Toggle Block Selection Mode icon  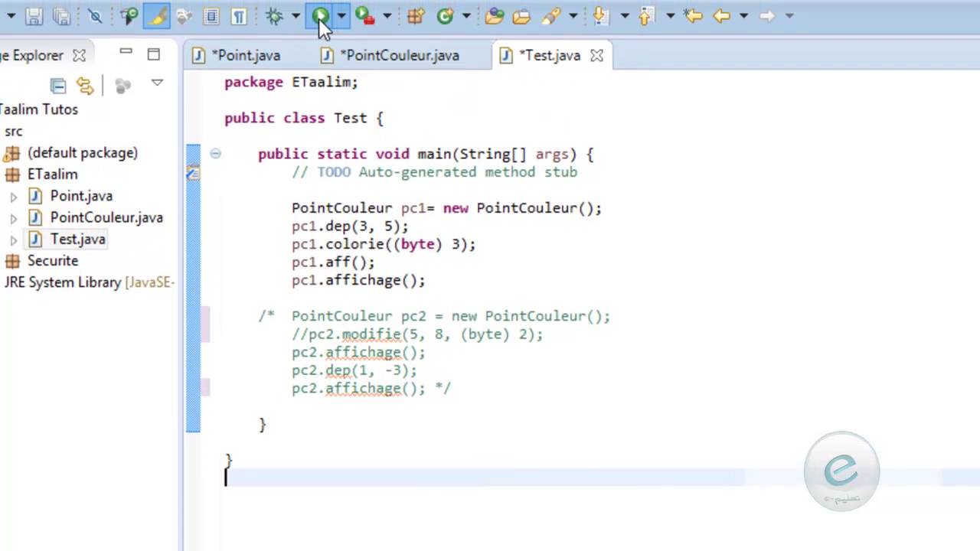click(x=212, y=15)
